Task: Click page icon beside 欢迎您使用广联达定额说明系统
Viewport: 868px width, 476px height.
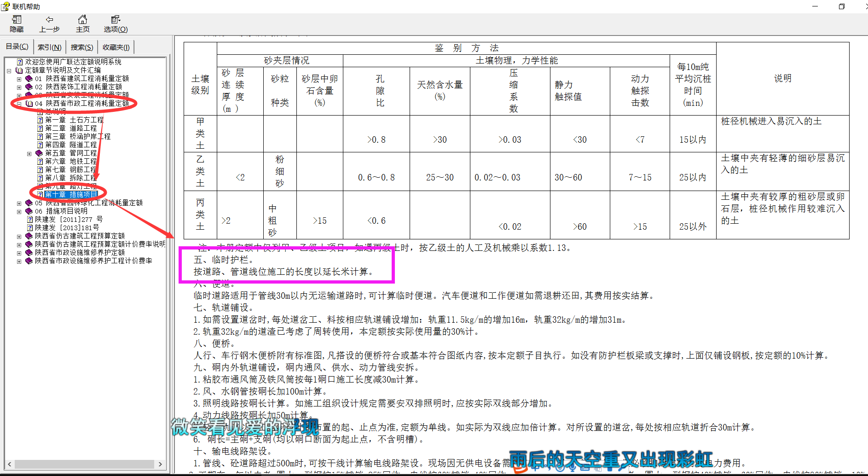Action: (20, 62)
